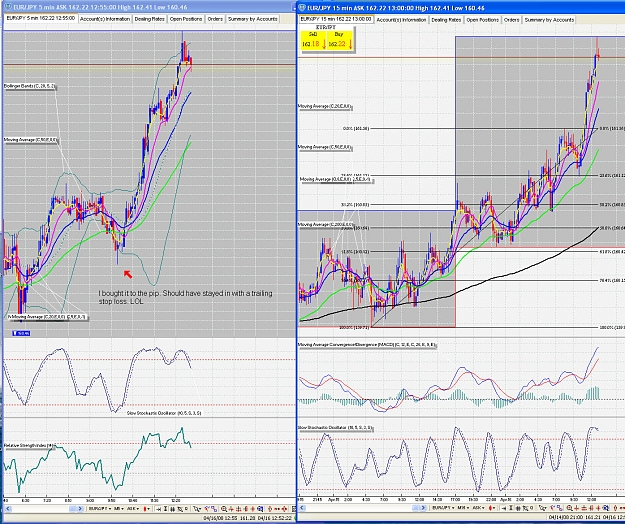This screenshot has height=524, width=625.
Task: Open Dealing Rates tab in 15 min window
Action: click(446, 20)
